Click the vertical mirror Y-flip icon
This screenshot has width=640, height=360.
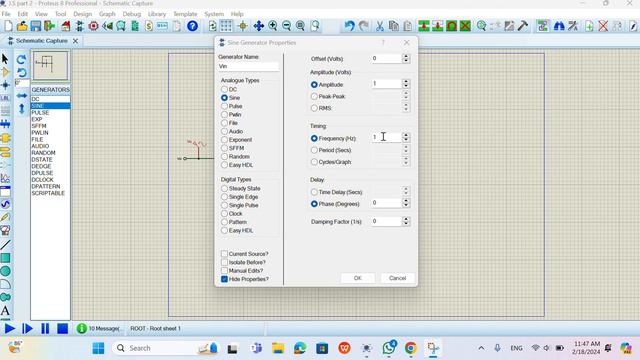pyautogui.click(x=22, y=109)
